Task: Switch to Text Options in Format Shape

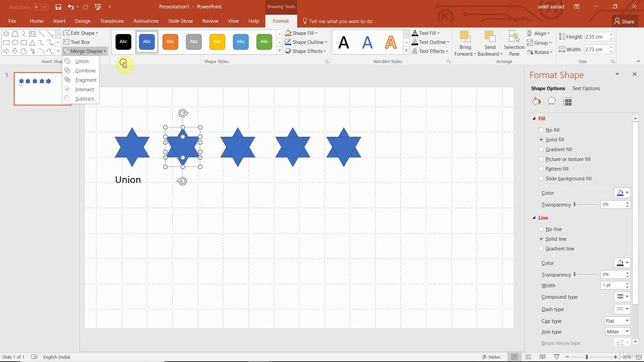Action: (x=586, y=88)
